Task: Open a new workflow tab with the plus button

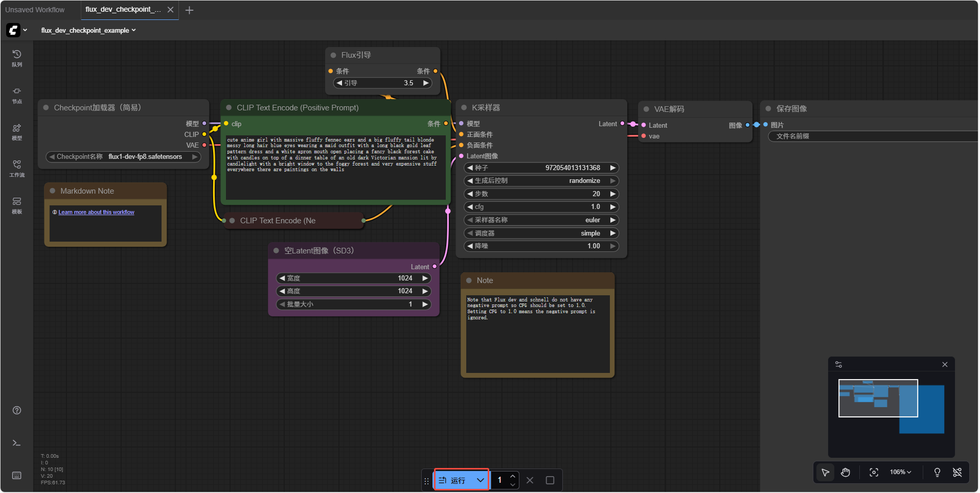Action: click(189, 10)
